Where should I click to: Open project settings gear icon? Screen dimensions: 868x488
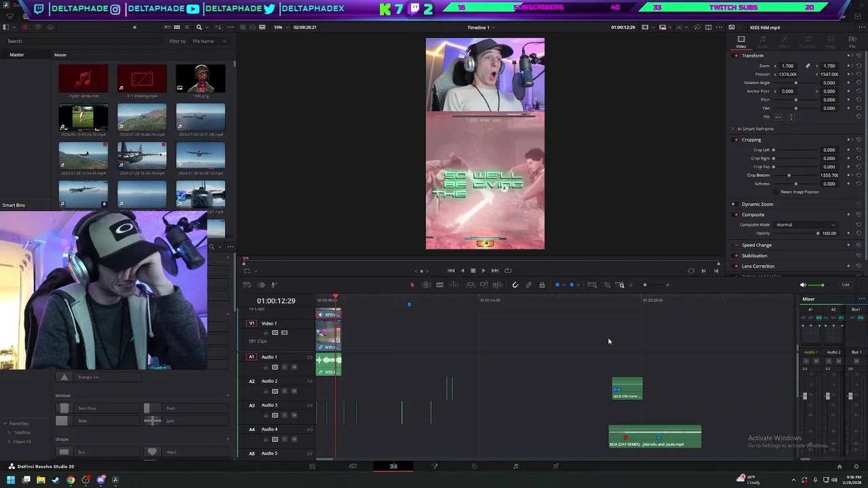(x=856, y=466)
